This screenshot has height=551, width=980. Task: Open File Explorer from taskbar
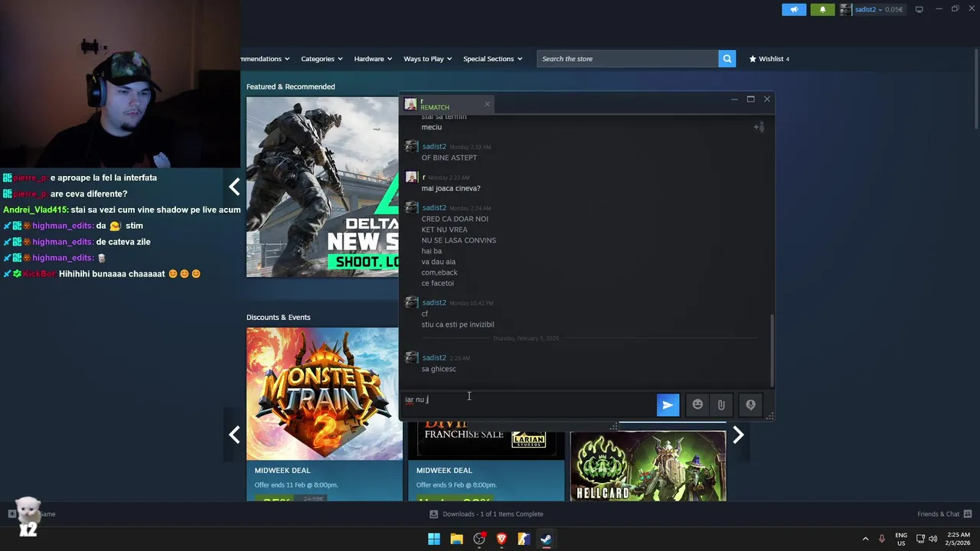(x=457, y=539)
